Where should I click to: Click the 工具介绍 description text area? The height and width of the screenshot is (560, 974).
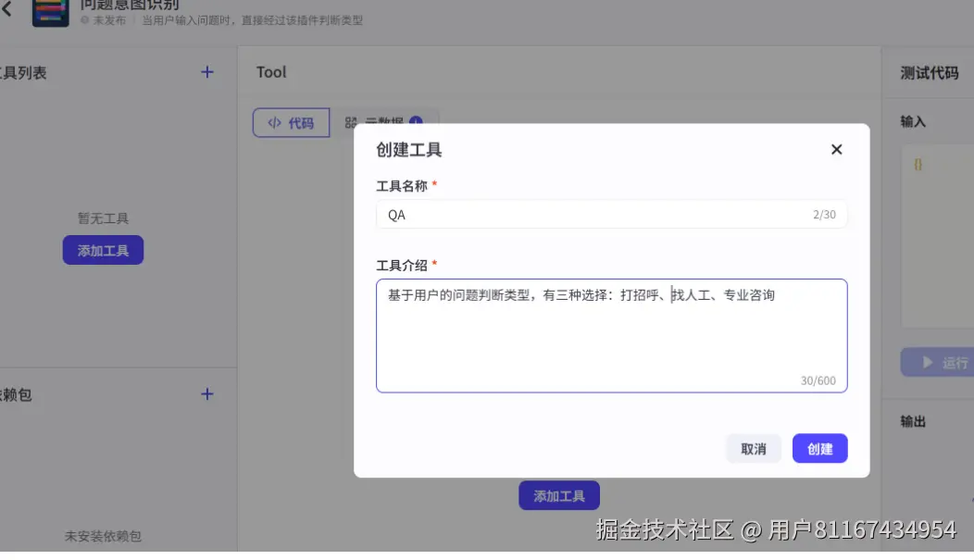611,335
